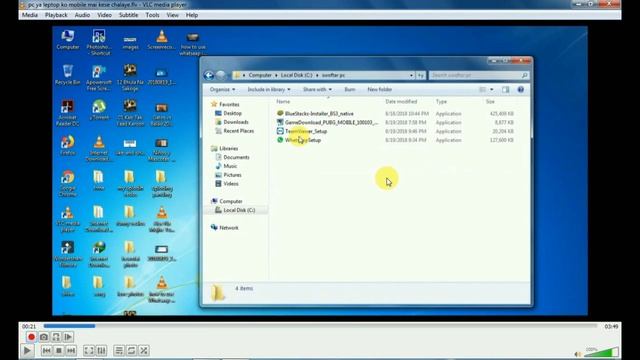Take a snapshot with the camera icon

pyautogui.click(x=44, y=337)
